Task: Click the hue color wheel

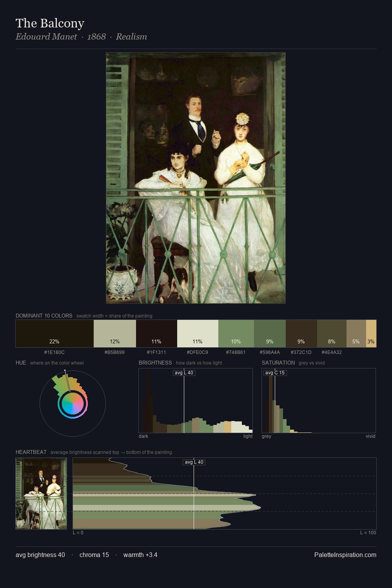Action: tap(73, 403)
